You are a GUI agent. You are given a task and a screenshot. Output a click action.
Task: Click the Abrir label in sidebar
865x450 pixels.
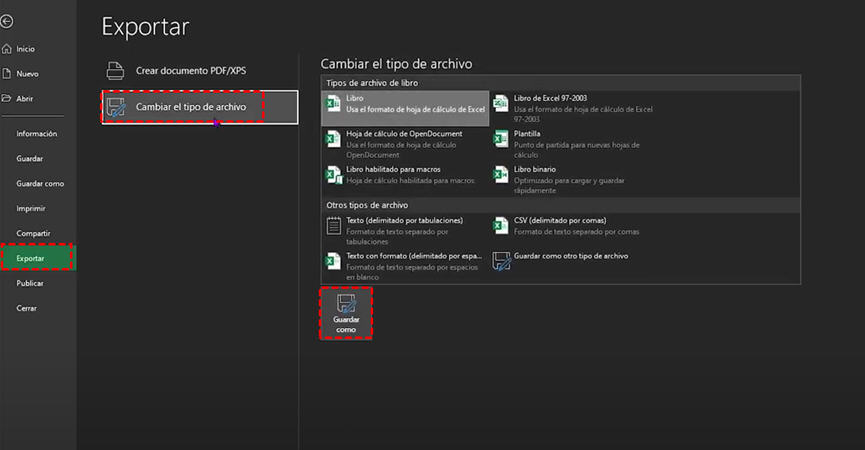(24, 99)
